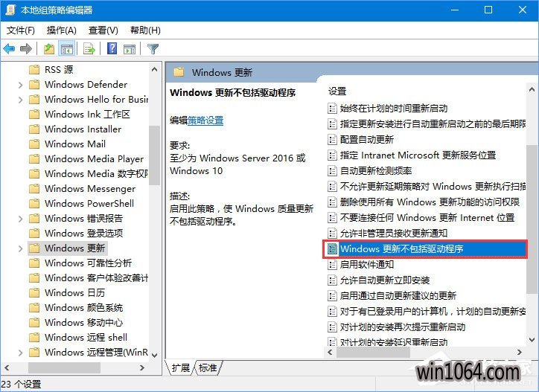Toggle the Show/Hide action pane icon
Image resolution: width=539 pixels, height=392 pixels.
tap(130, 49)
